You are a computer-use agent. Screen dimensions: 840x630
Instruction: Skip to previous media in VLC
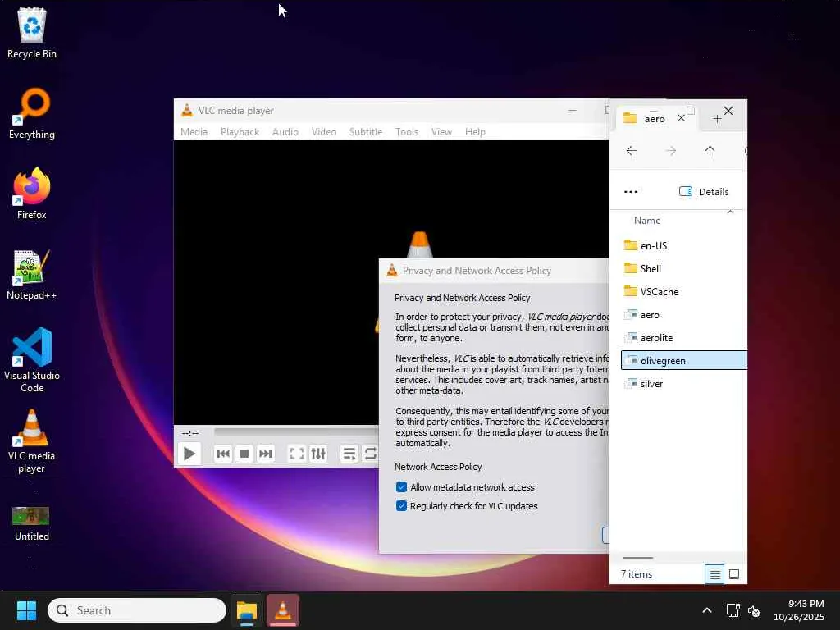pyautogui.click(x=223, y=454)
